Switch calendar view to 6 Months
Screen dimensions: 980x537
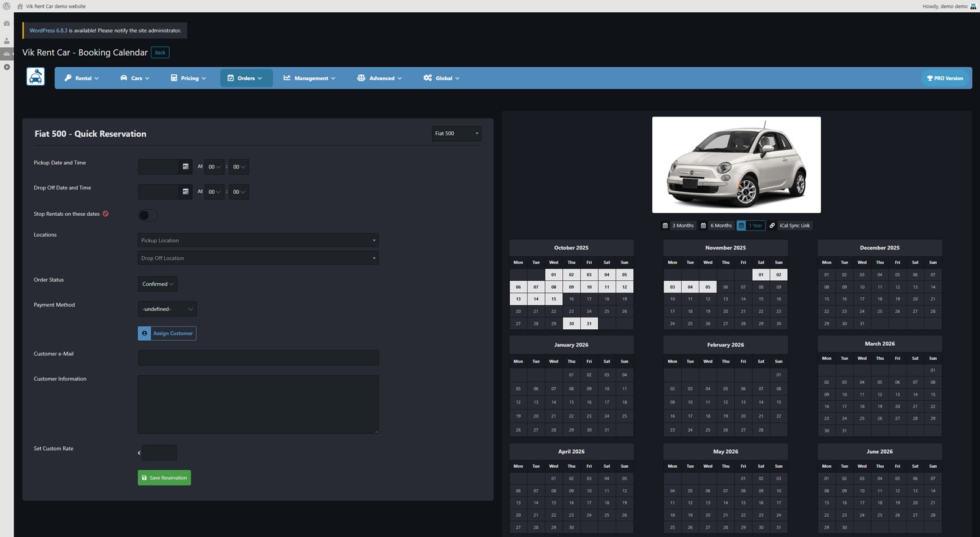coord(716,226)
